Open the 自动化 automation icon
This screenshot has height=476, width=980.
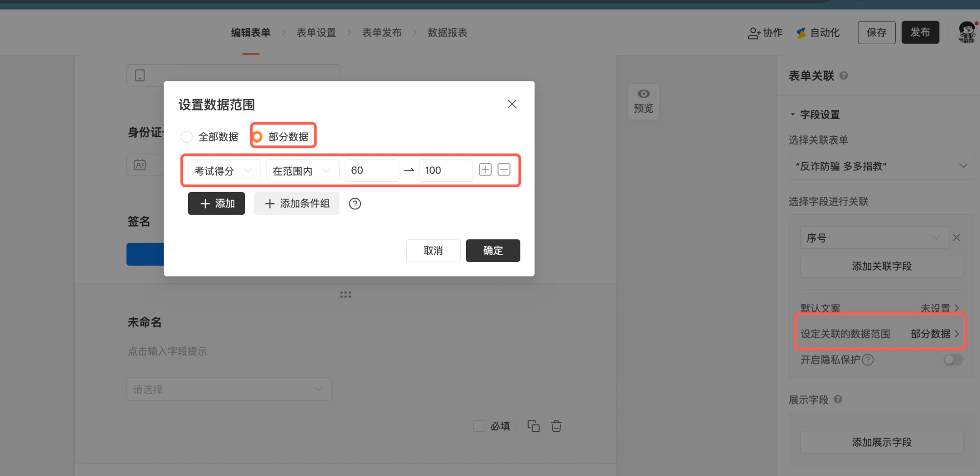801,33
